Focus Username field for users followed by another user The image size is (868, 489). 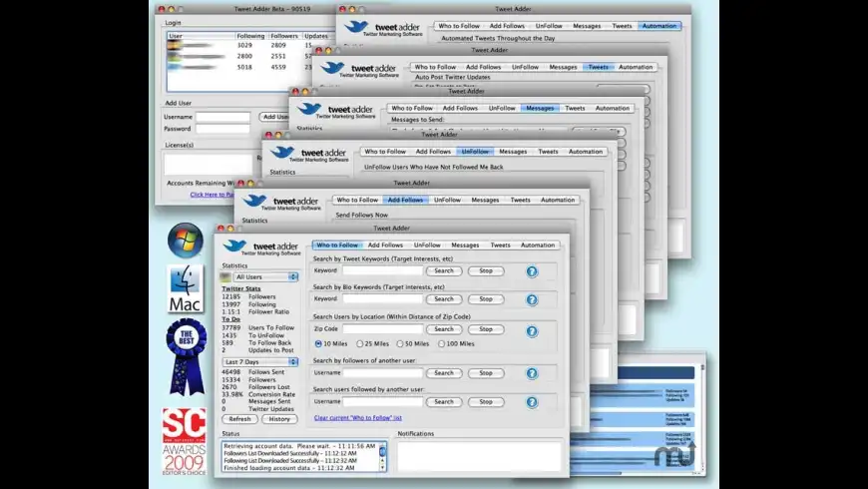[382, 402]
